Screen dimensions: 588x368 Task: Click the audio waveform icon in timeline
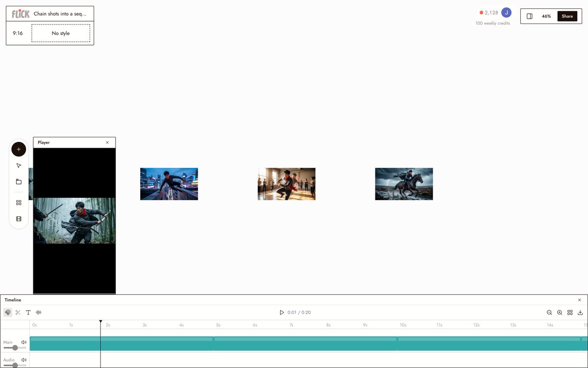click(x=39, y=313)
